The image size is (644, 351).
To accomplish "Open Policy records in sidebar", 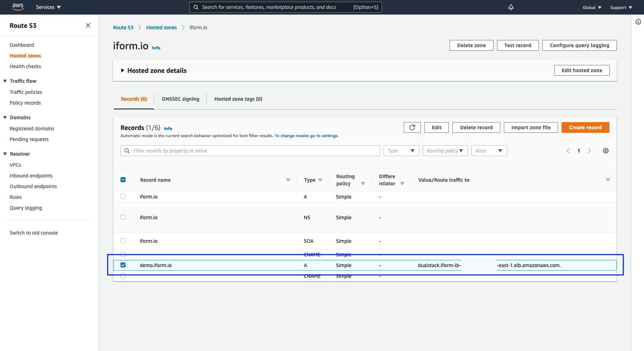I will coord(25,103).
